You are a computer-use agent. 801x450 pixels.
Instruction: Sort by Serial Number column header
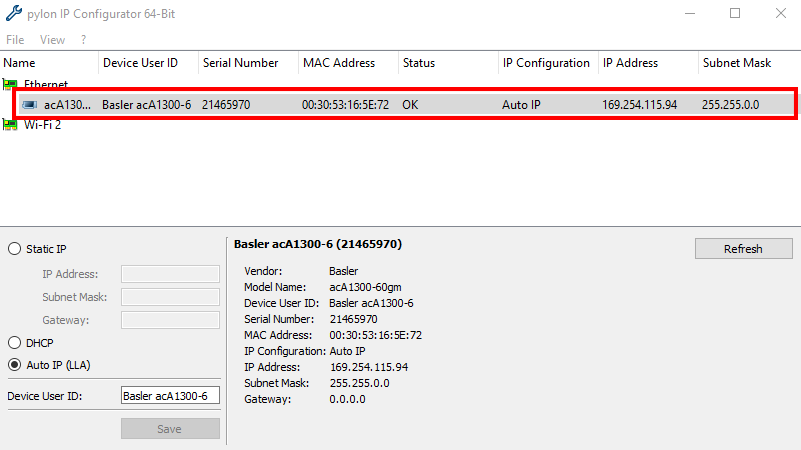click(x=248, y=63)
